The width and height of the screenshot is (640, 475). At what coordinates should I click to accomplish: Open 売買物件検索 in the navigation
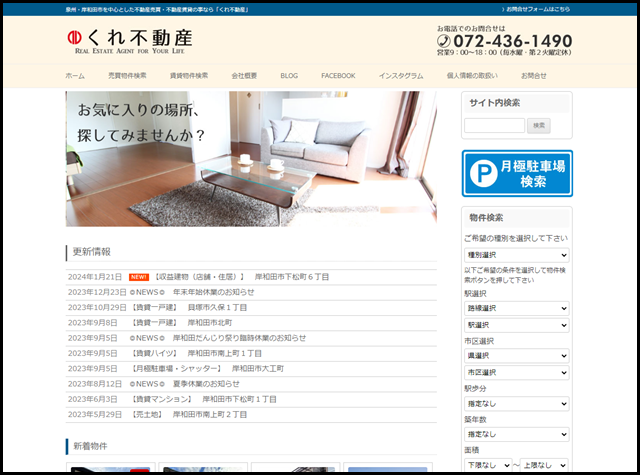coord(127,75)
